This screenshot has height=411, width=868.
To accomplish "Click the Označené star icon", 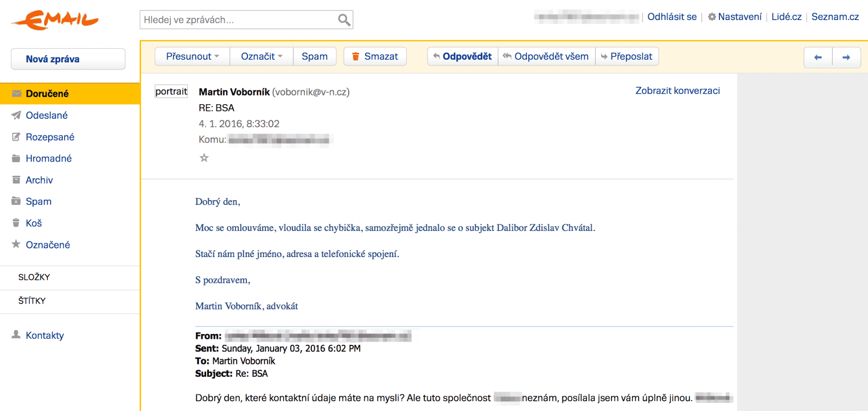I will (x=16, y=244).
